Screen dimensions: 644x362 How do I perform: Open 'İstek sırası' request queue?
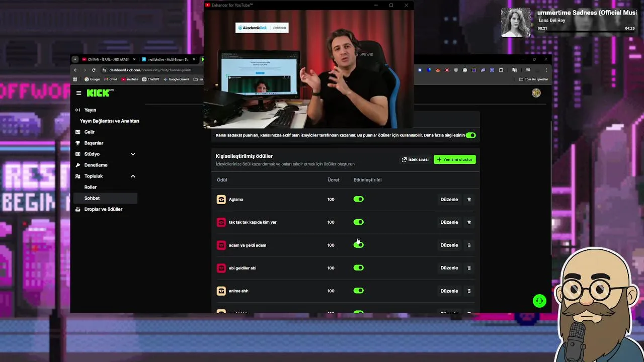click(x=415, y=159)
